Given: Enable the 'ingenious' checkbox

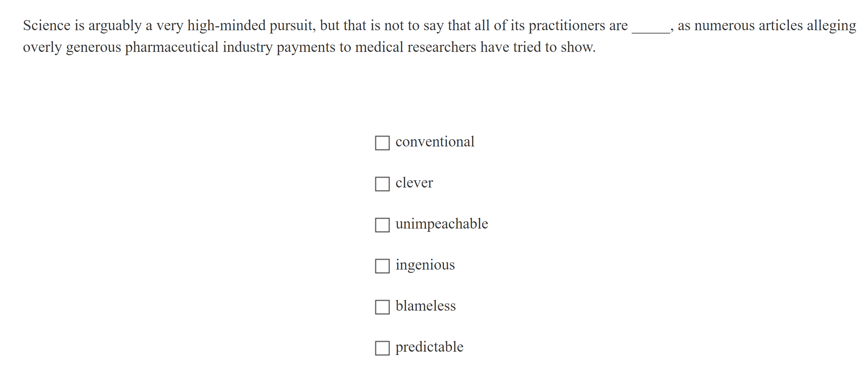Looking at the screenshot, I should 382,266.
